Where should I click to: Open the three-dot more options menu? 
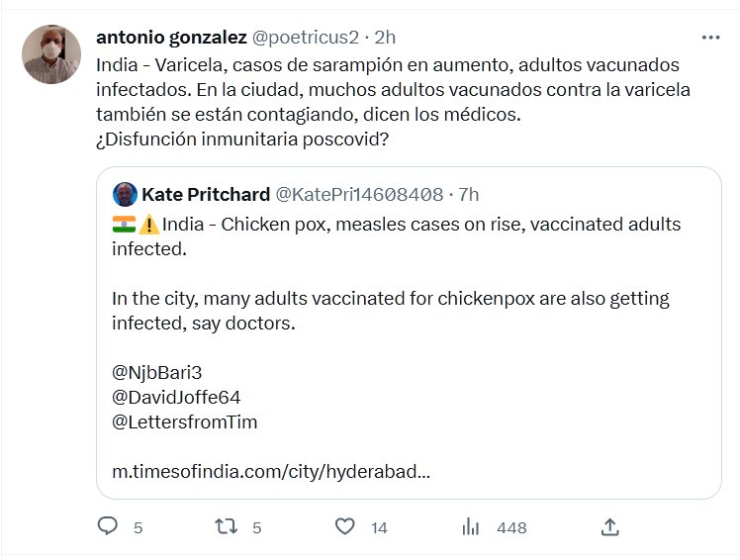tap(710, 38)
